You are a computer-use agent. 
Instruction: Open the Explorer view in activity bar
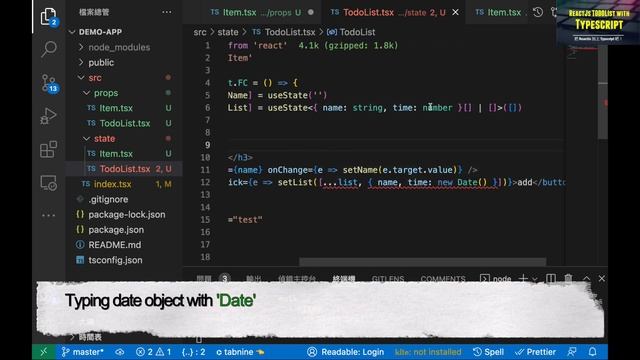tap(49, 17)
